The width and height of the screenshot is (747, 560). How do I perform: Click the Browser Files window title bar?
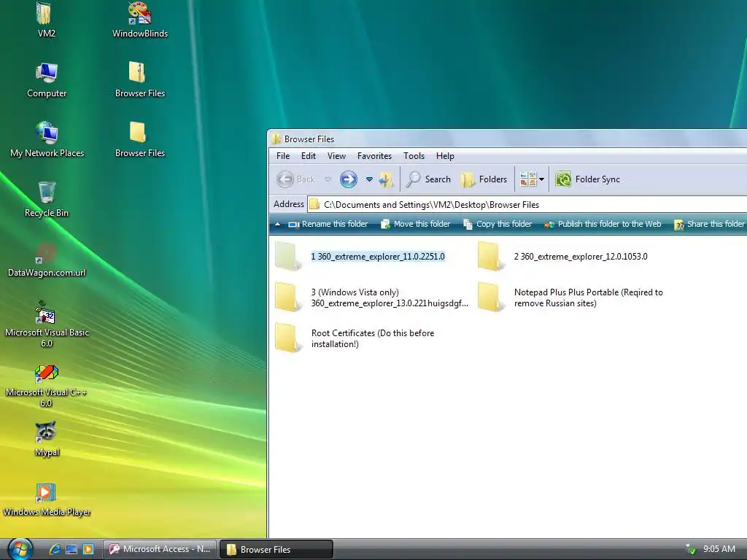[508, 139]
